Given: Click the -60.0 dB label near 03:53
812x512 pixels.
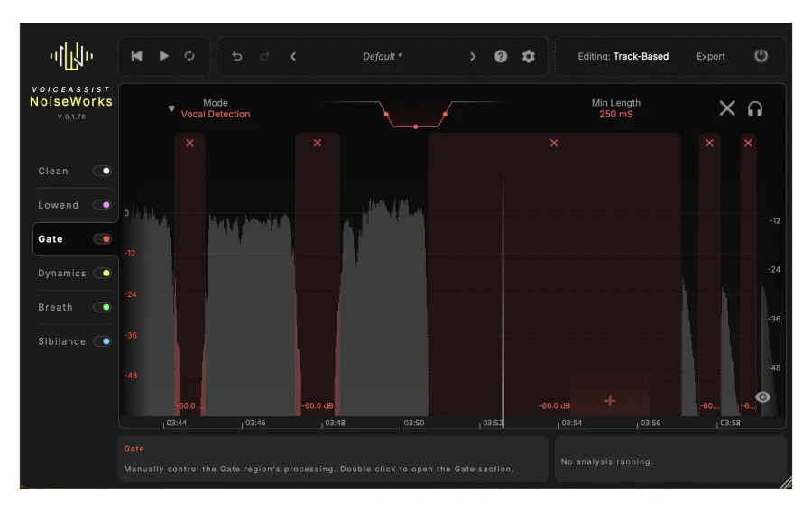Looking at the screenshot, I should (554, 405).
